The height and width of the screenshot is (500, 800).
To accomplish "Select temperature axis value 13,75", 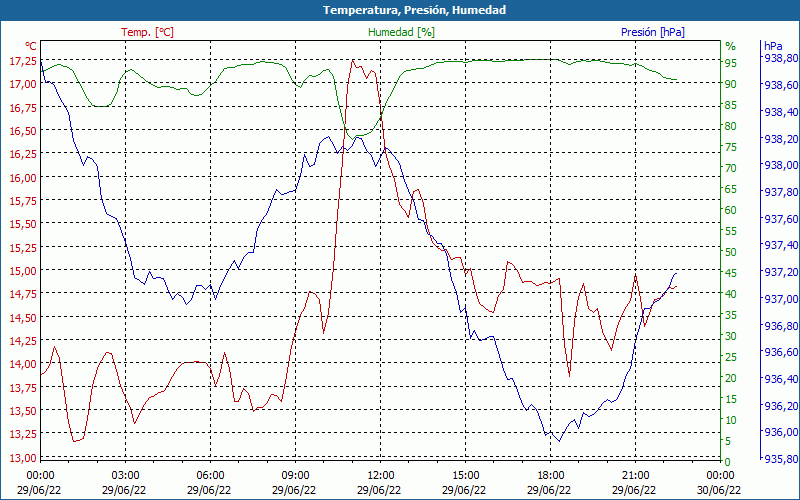I will (23, 388).
